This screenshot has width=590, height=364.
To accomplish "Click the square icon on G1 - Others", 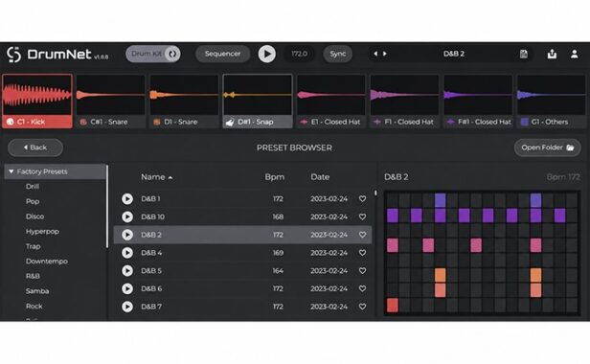I will [x=524, y=122].
